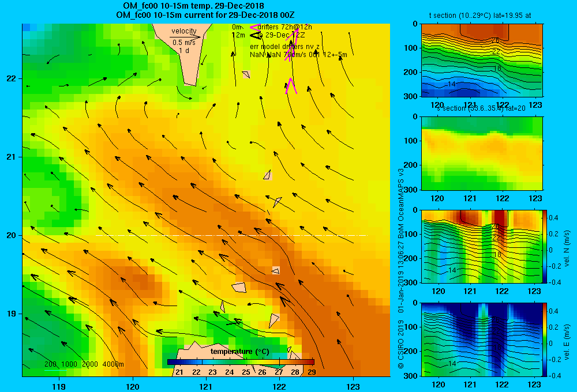Click the 'vel. N (m/s)' axis label
Viewport: 577px width, 392px height.
pos(567,248)
